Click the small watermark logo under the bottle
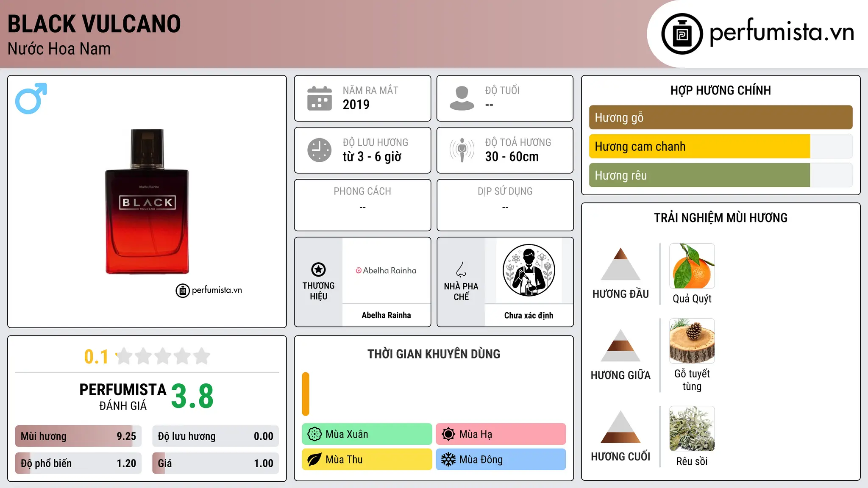This screenshot has width=868, height=488. click(209, 290)
